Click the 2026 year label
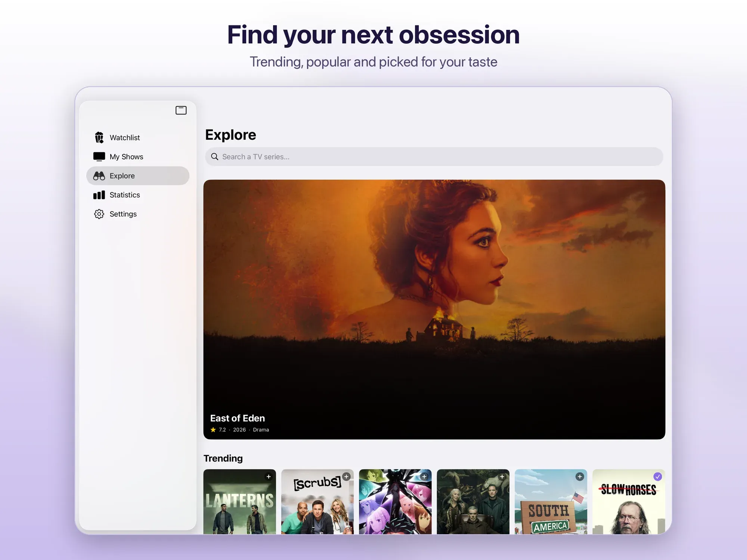 (x=239, y=430)
